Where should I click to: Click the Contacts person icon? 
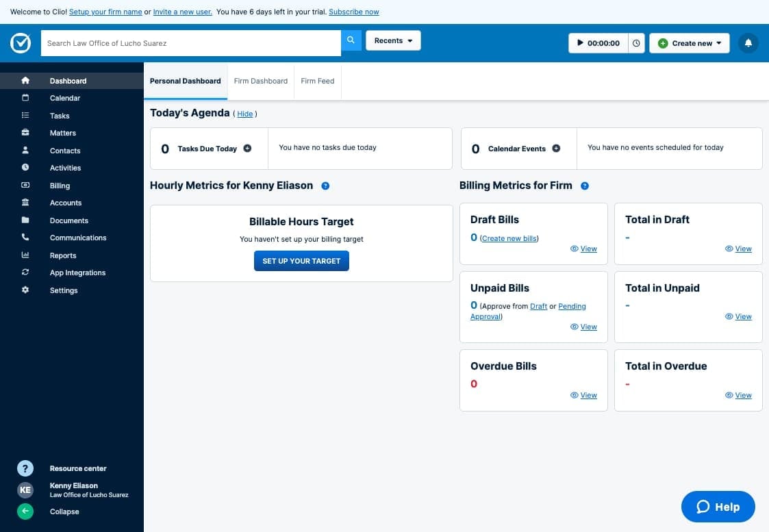25,150
